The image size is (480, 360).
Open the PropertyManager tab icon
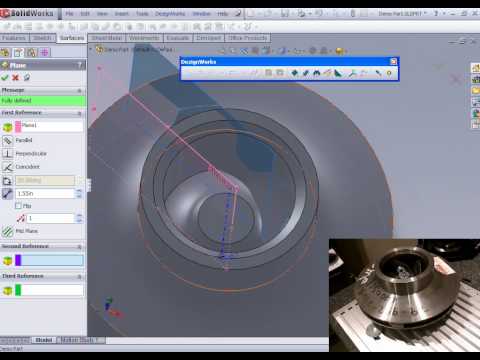[x=18, y=52]
